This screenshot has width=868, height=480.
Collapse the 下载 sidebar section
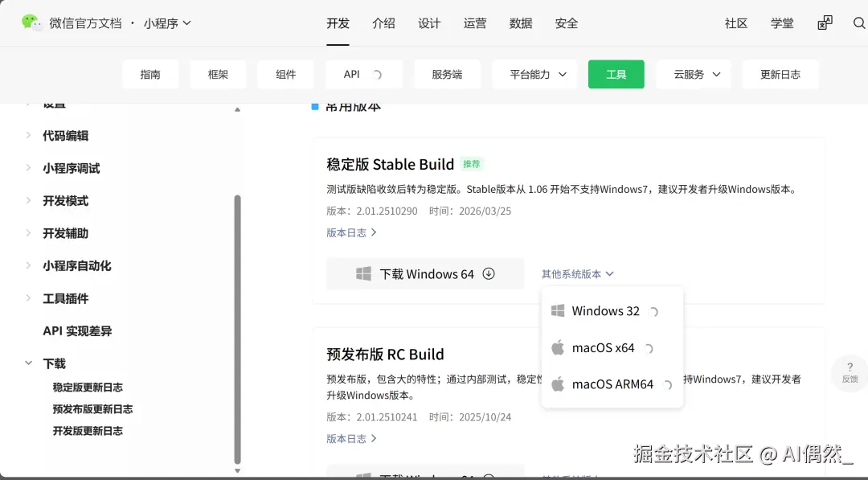(x=28, y=363)
